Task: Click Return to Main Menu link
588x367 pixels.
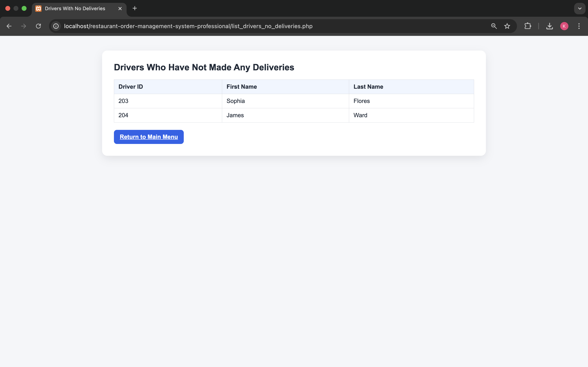Action: [x=149, y=137]
